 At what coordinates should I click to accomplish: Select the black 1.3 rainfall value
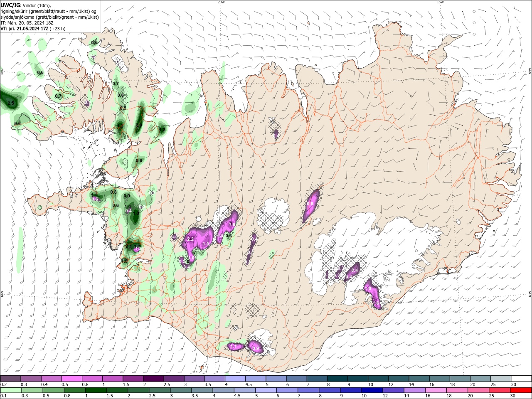click(x=136, y=213)
